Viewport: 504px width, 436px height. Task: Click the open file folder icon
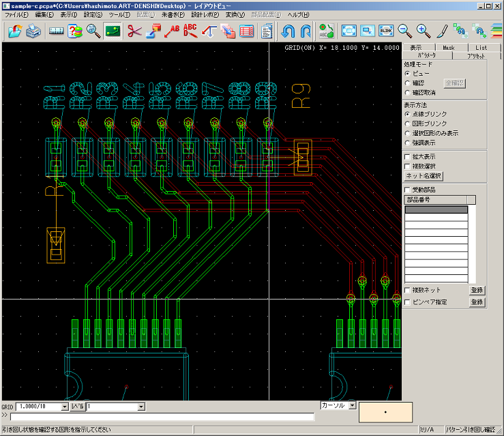[15, 31]
